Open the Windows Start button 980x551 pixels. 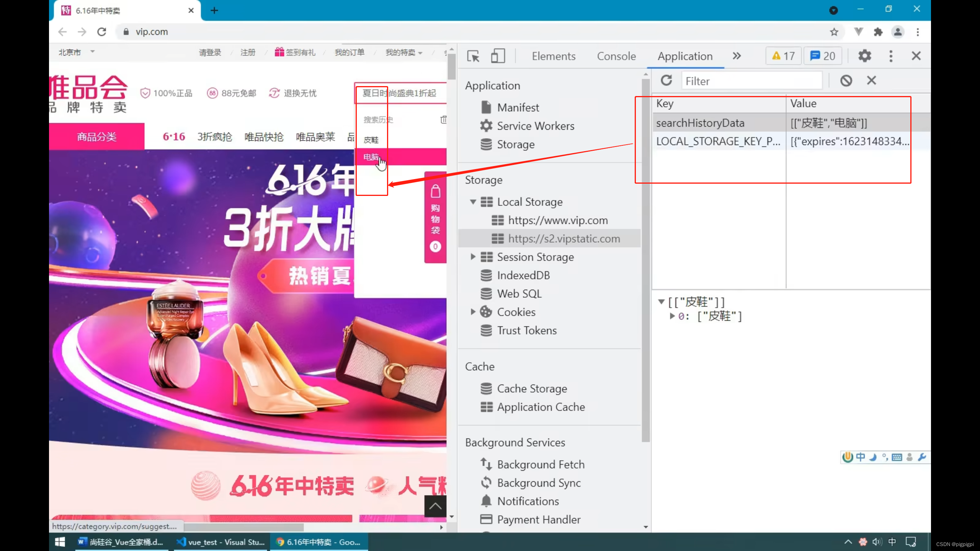click(x=60, y=542)
